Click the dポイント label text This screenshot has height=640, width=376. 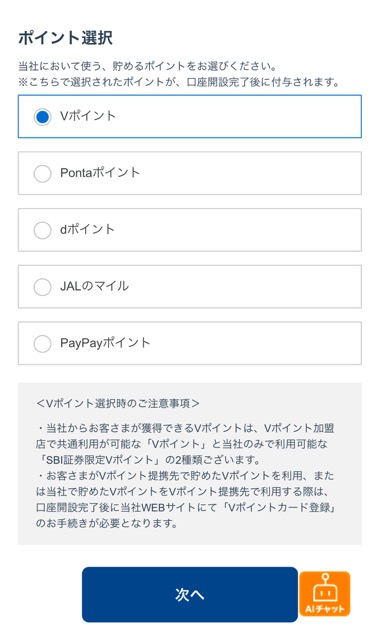[87, 229]
